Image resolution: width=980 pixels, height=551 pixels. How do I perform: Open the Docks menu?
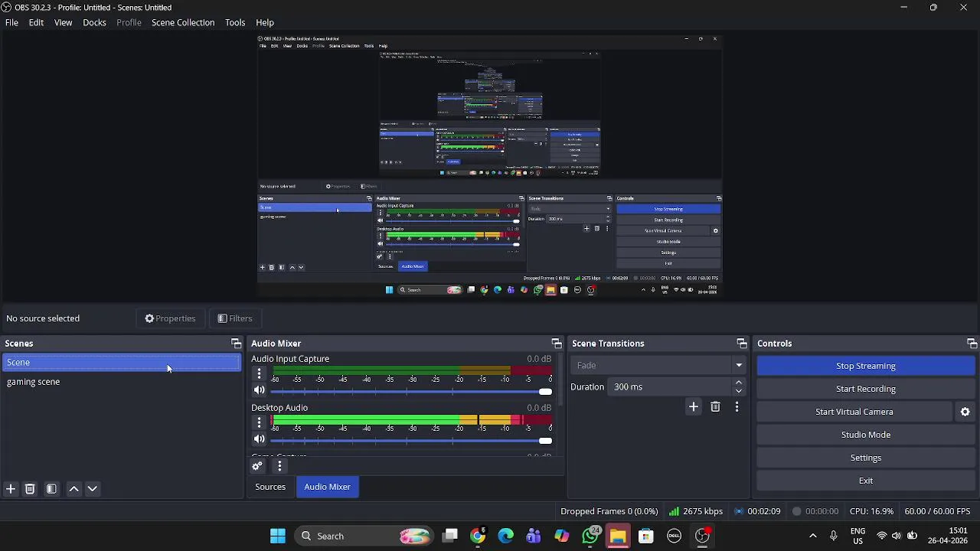(x=94, y=22)
